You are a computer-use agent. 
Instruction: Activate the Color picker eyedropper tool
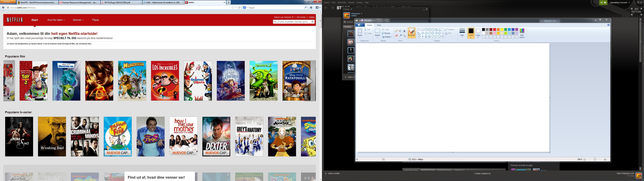400,36
